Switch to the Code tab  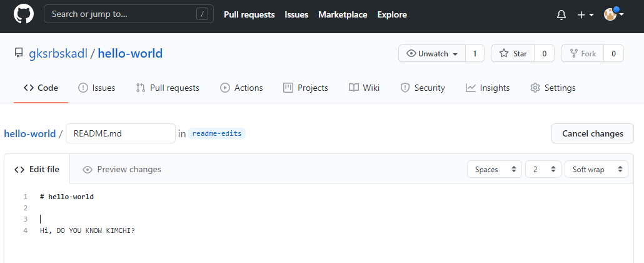[x=41, y=88]
